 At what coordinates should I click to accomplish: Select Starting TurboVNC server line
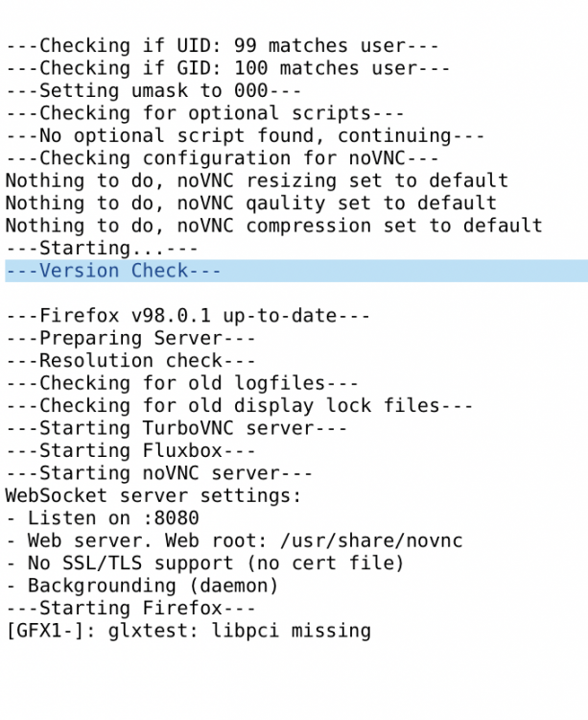click(x=176, y=428)
